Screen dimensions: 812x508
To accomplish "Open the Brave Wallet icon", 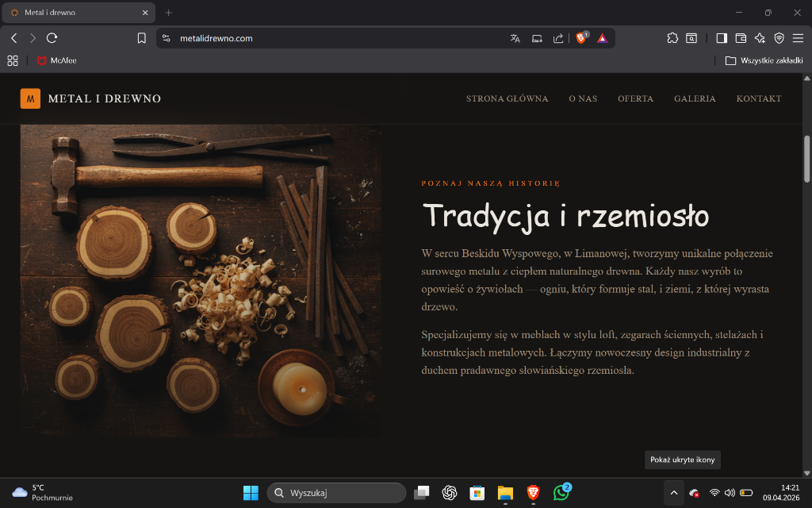I will tap(741, 38).
